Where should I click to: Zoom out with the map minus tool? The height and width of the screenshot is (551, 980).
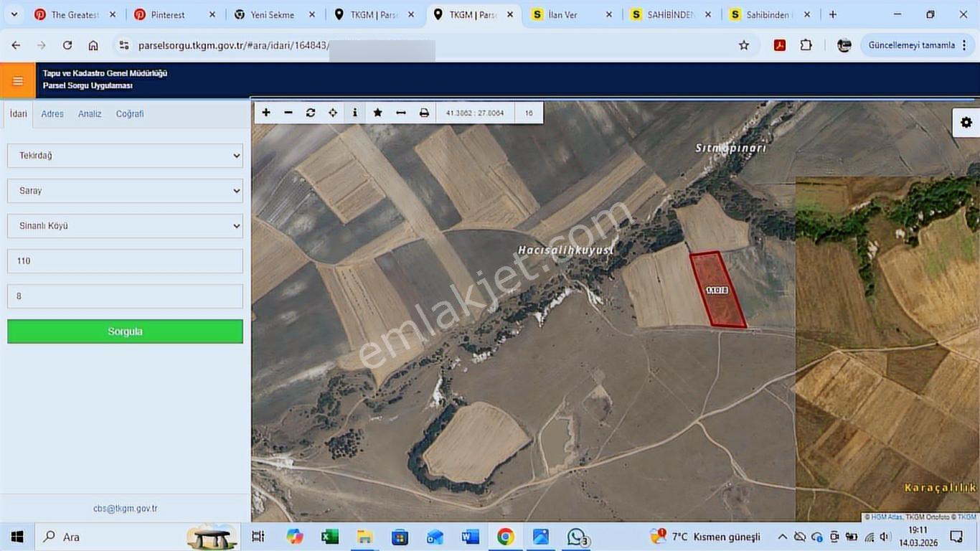click(288, 113)
